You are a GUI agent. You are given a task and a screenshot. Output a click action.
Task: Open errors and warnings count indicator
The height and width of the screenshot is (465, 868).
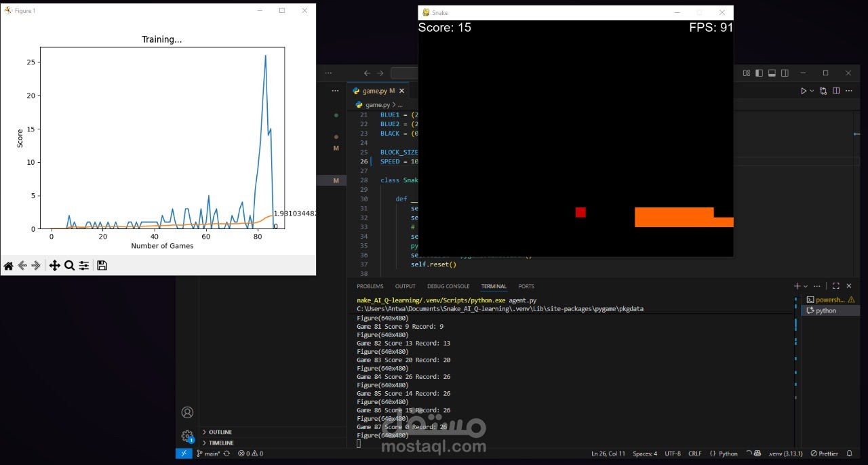[250, 453]
